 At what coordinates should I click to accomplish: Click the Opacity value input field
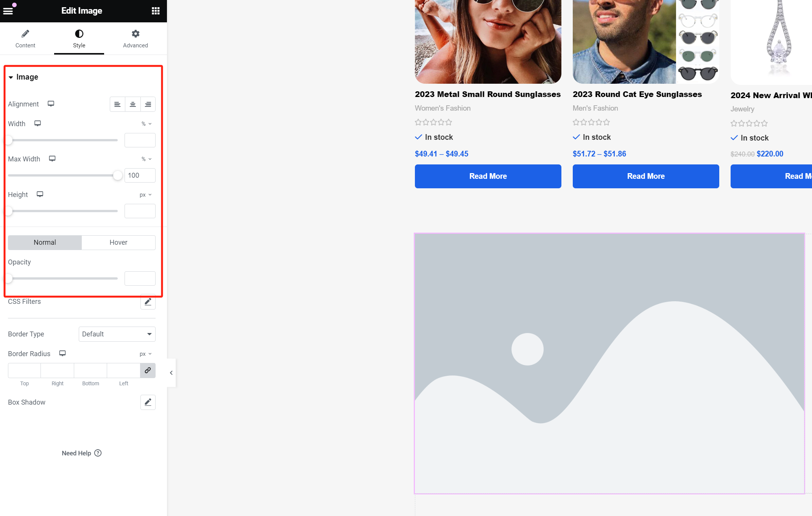(x=140, y=278)
